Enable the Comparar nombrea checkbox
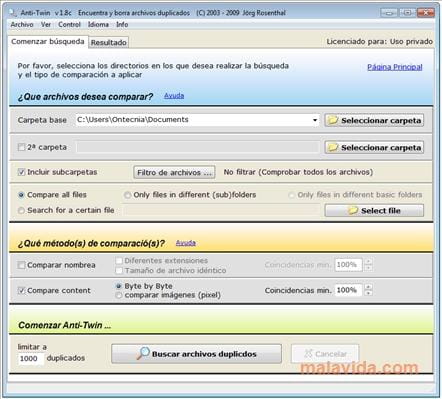The height and width of the screenshot is (399, 442). coord(21,265)
